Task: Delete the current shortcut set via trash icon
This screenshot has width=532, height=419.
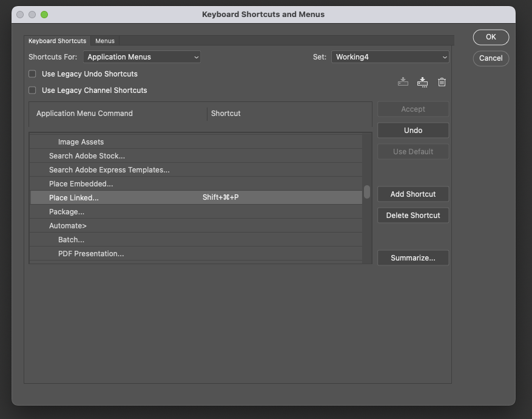Action: 442,81
